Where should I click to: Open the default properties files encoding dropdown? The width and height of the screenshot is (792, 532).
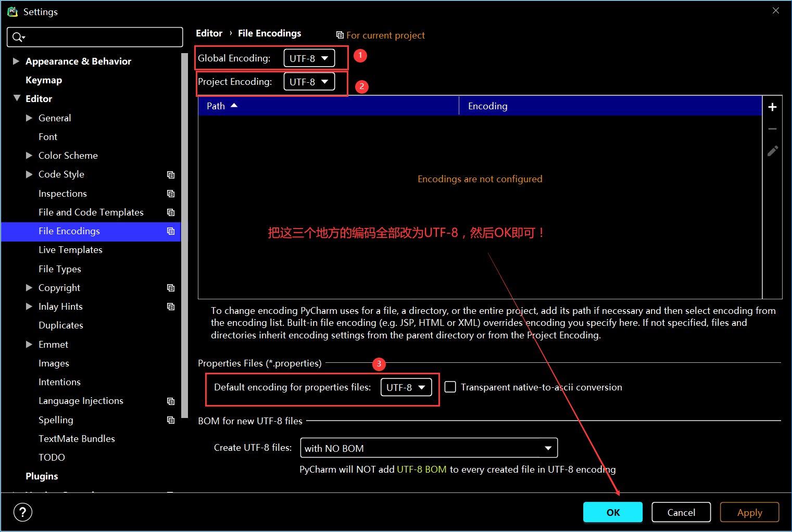[406, 387]
